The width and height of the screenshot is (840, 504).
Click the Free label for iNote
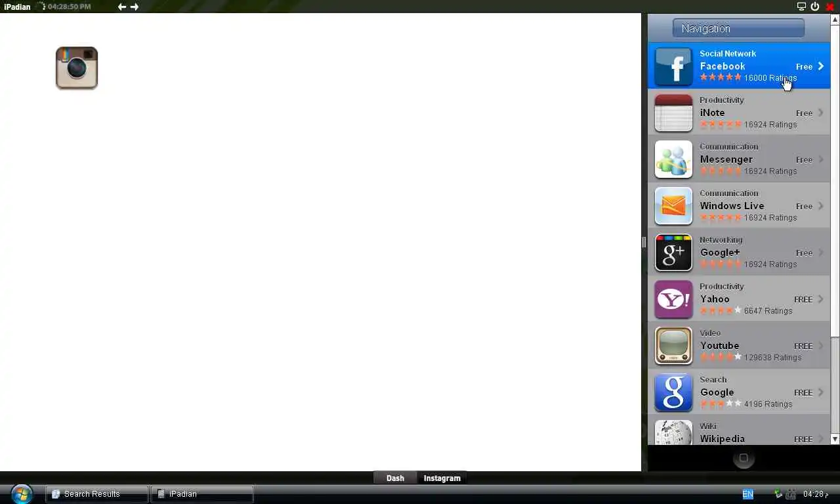click(804, 113)
